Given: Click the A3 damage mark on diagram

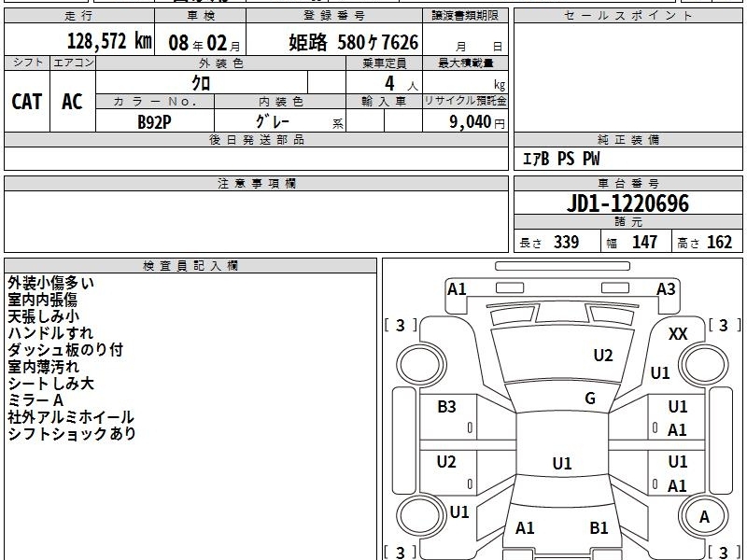Looking at the screenshot, I should click(x=666, y=289).
